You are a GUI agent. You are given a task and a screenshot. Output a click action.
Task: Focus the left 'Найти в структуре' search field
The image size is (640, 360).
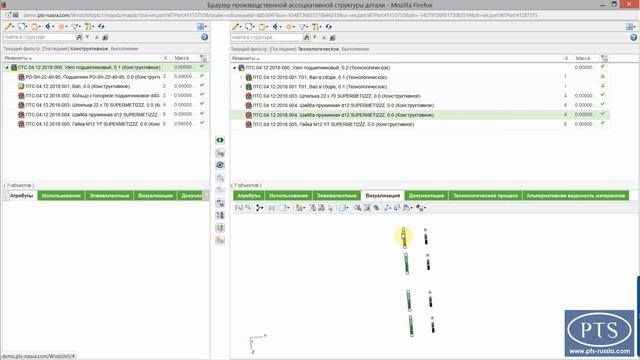[x=39, y=37]
